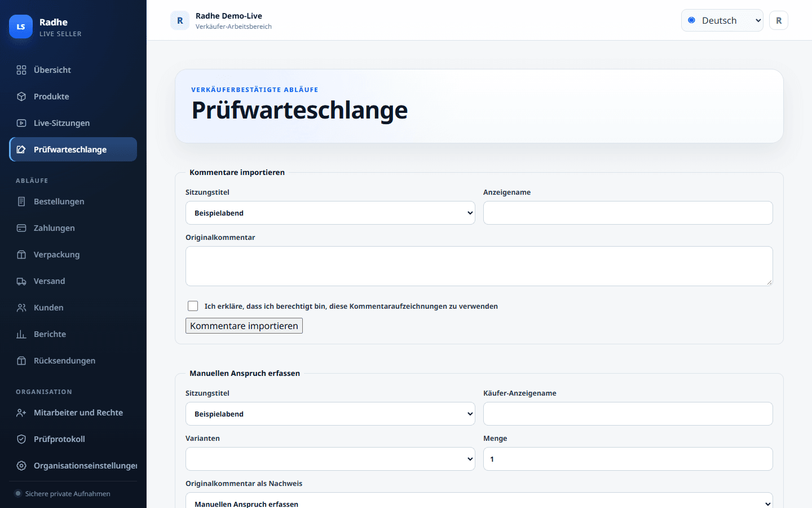
Task: Focus the Käufer-Anzeigename input field
Action: pyautogui.click(x=628, y=414)
